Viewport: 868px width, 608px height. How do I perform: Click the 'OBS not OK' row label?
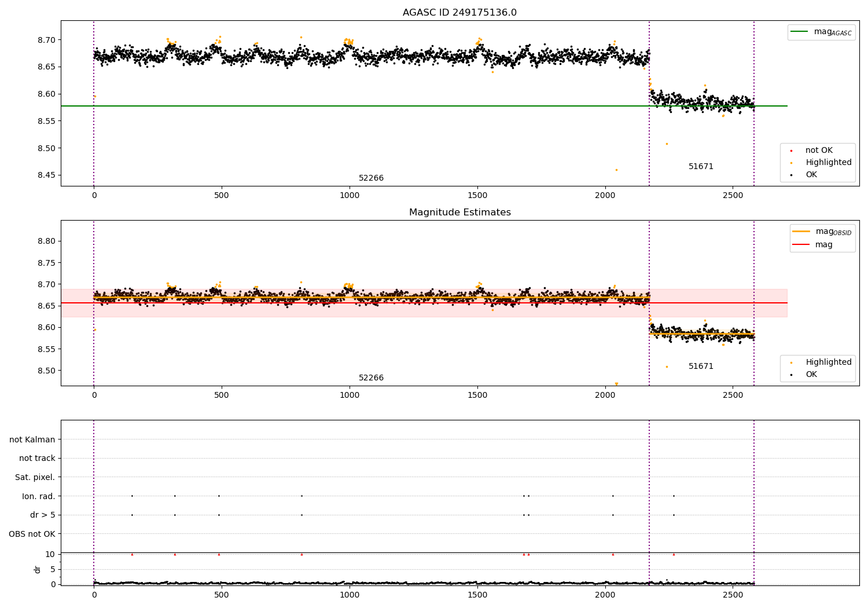[x=32, y=534]
